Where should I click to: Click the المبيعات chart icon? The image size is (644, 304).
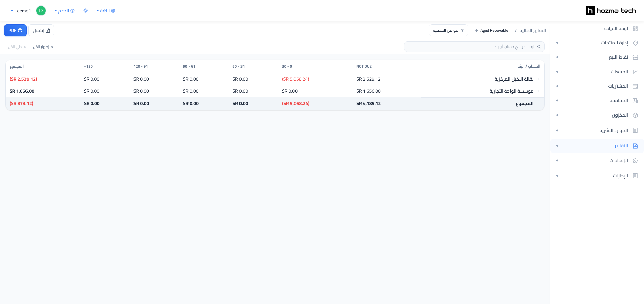tap(635, 72)
